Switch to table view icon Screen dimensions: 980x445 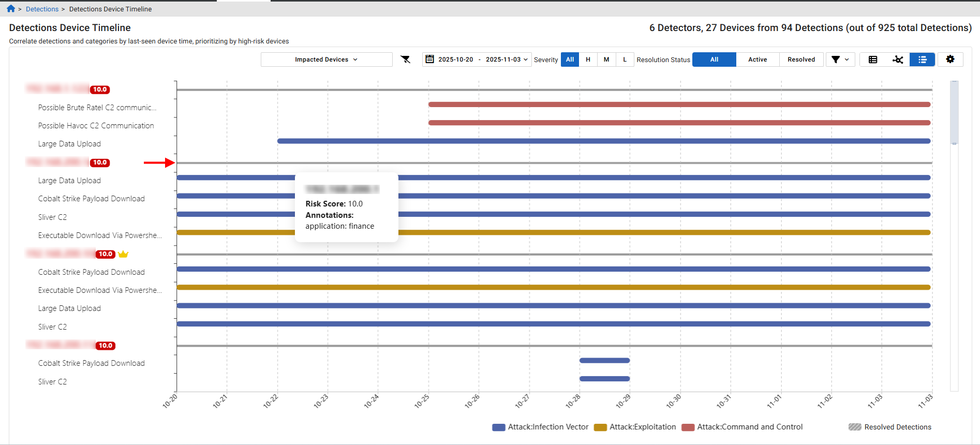tap(873, 60)
